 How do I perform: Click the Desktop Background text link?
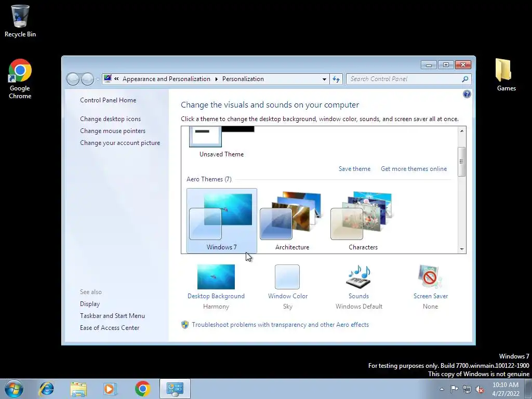(x=216, y=296)
